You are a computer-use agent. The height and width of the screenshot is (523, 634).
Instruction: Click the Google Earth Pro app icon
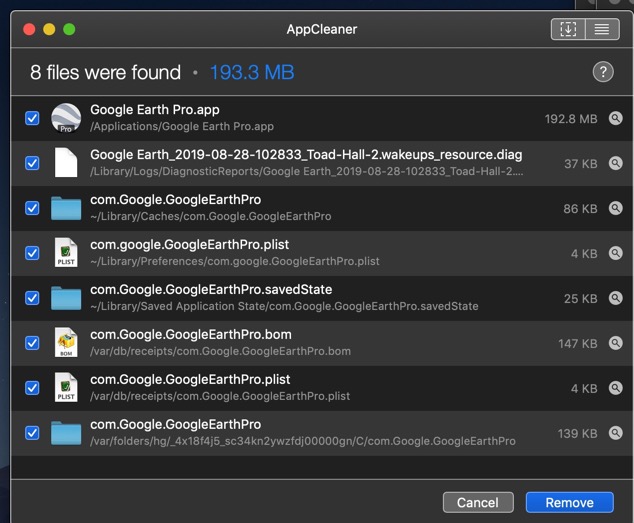66,118
